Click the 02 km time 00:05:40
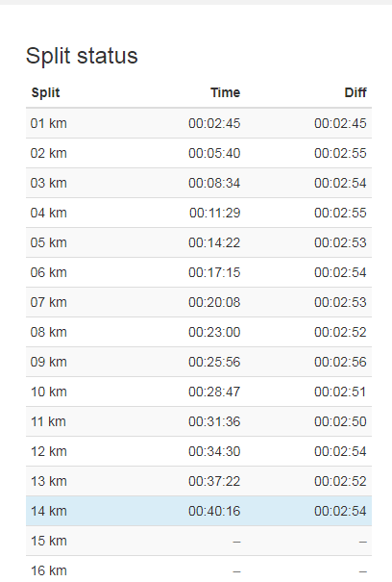 (x=214, y=153)
